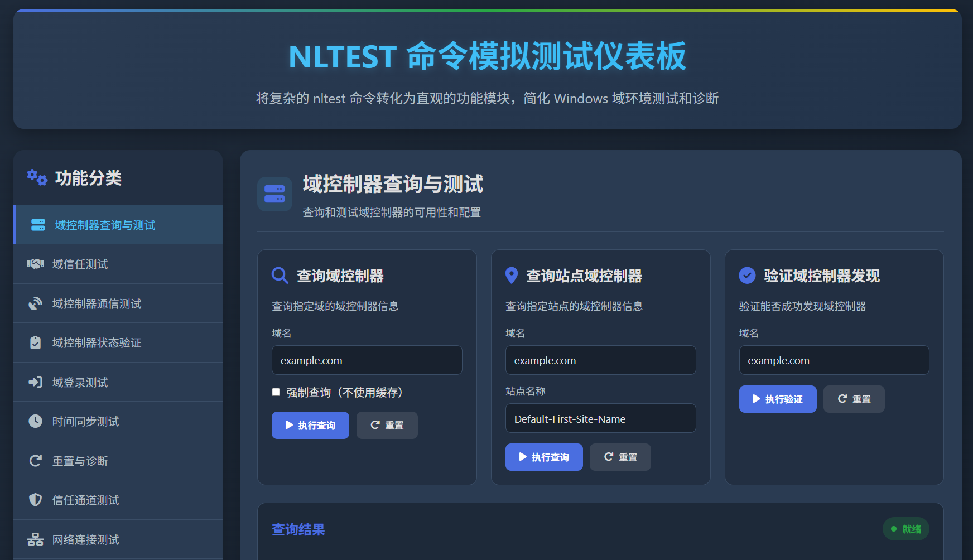The height and width of the screenshot is (560, 973).
Task: Open the 时间同步测试 menu item
Action: 118,421
